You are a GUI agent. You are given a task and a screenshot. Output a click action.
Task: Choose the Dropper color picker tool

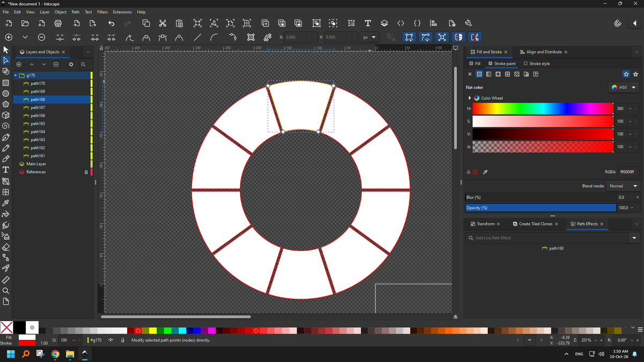pyautogui.click(x=6, y=203)
